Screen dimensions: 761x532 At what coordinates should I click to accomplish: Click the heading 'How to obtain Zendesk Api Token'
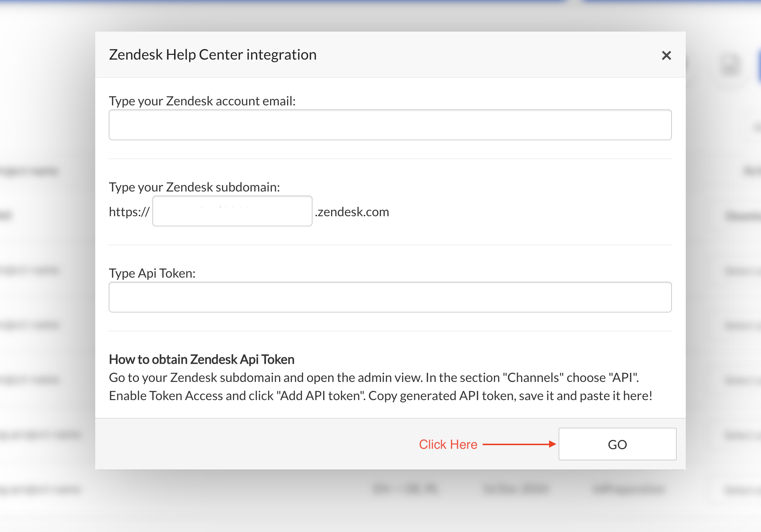tap(202, 359)
